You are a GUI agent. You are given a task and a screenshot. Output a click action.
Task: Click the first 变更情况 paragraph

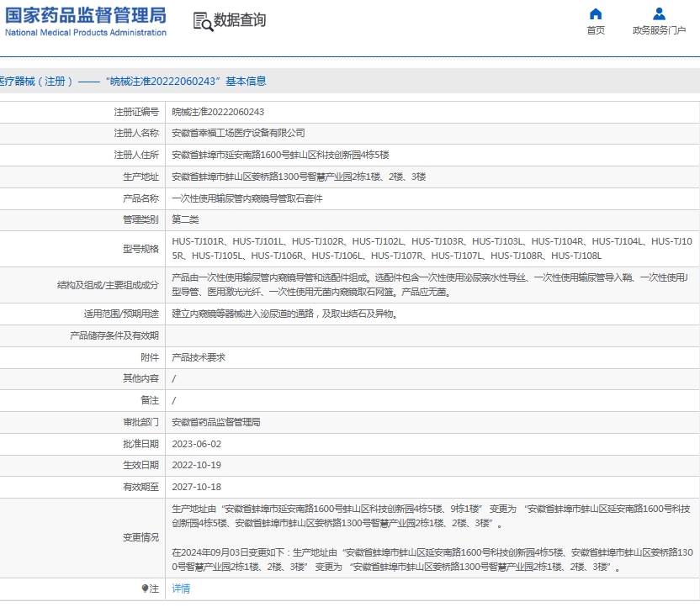pos(432,516)
